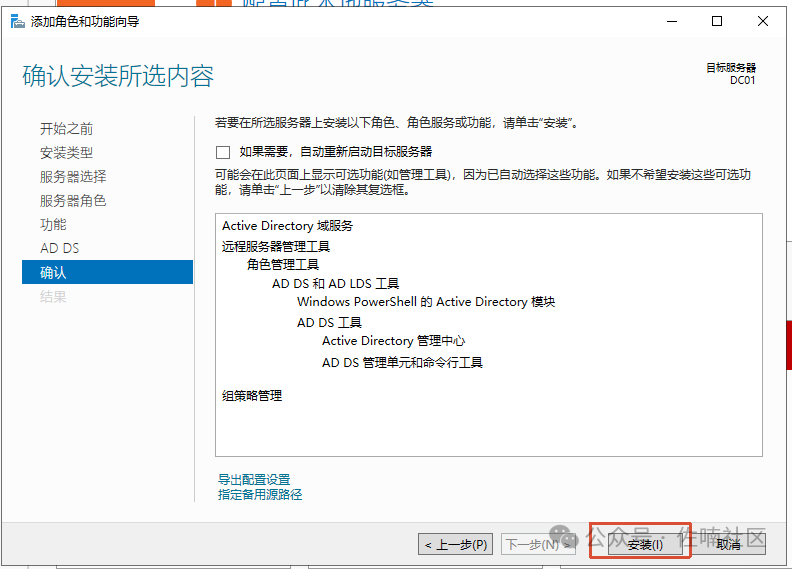Select Active Directory 域服务 list entry
Viewport: 792px width, 569px height.
[x=287, y=226]
